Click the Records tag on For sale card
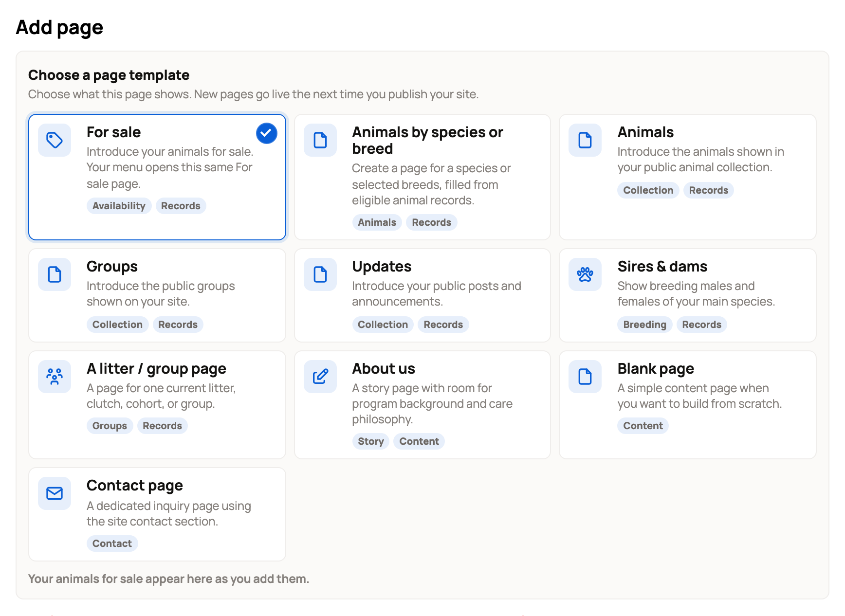The width and height of the screenshot is (845, 616). (x=181, y=206)
